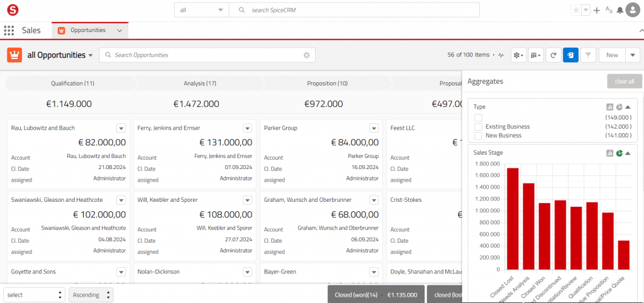
Task: Show Type aggregate as bar chart
Action: [609, 107]
